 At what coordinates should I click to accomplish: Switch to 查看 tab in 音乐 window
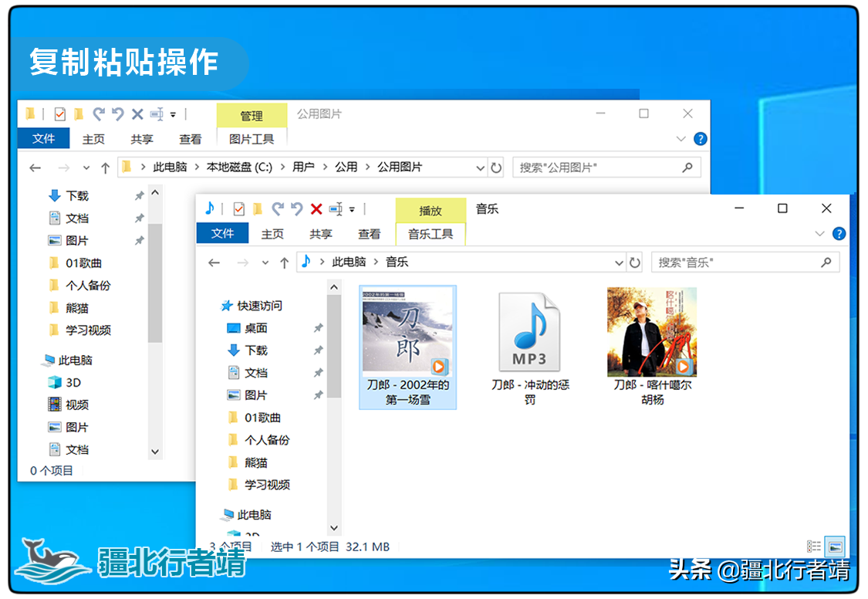tap(370, 234)
